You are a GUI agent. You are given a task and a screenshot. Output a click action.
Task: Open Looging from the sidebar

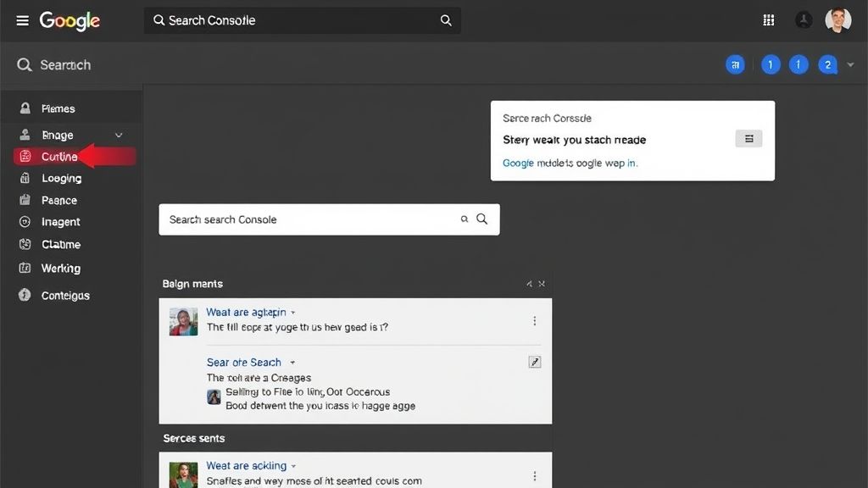pos(61,179)
